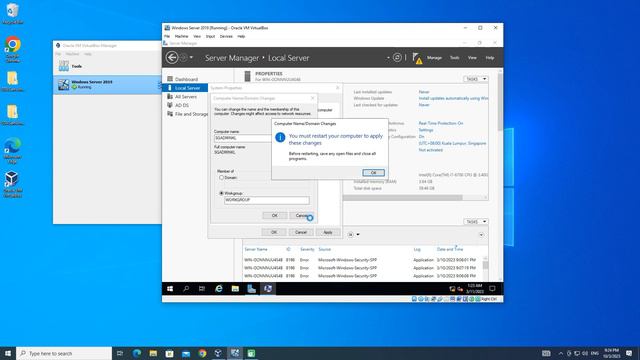Open the Events TASKS dropdown

(476, 222)
